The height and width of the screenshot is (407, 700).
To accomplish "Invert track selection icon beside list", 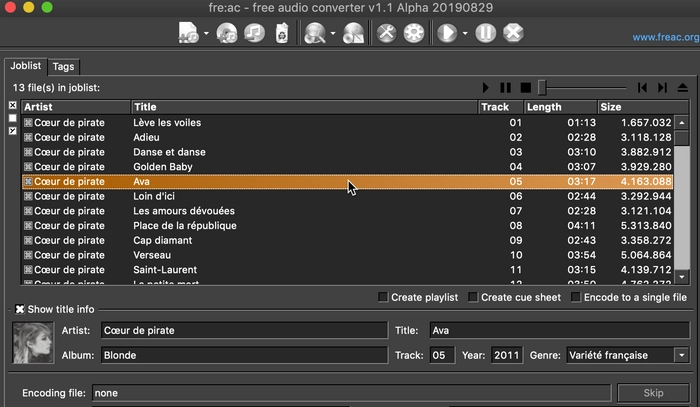I will point(12,131).
